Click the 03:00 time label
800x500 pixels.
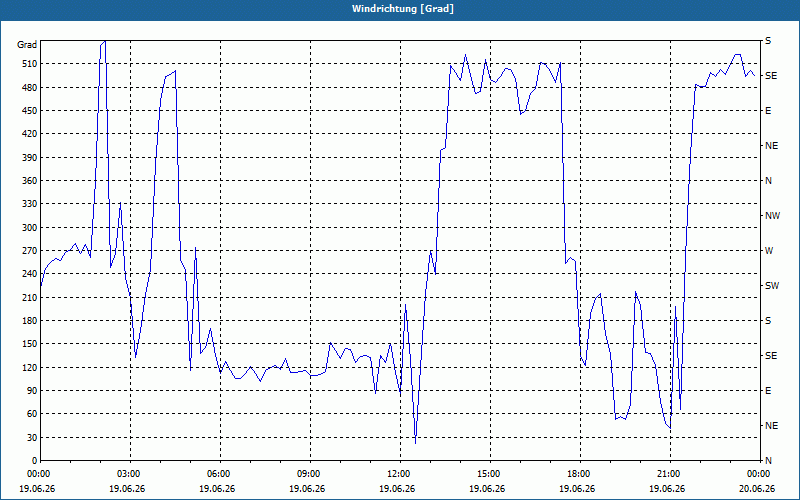[x=130, y=473]
